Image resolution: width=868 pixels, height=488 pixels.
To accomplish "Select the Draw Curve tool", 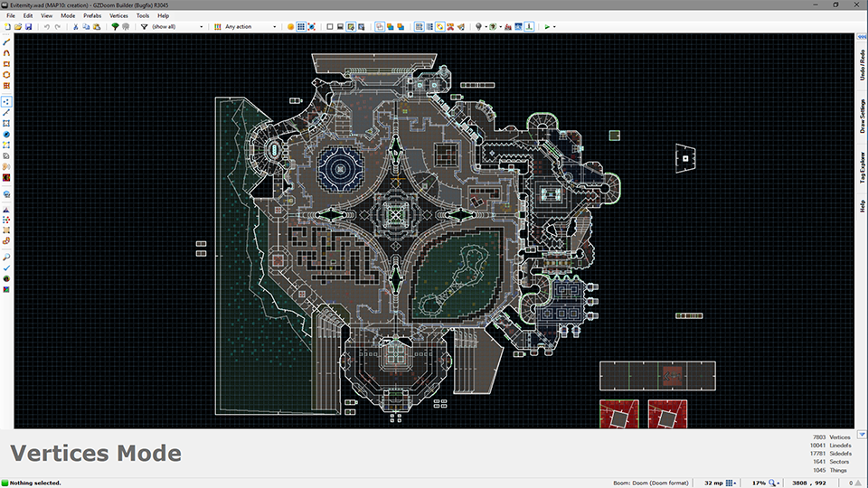I will click(6, 53).
